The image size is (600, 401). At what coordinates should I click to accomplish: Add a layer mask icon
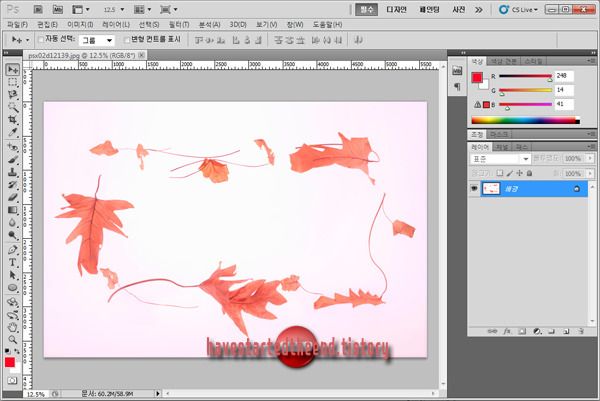pyautogui.click(x=522, y=331)
